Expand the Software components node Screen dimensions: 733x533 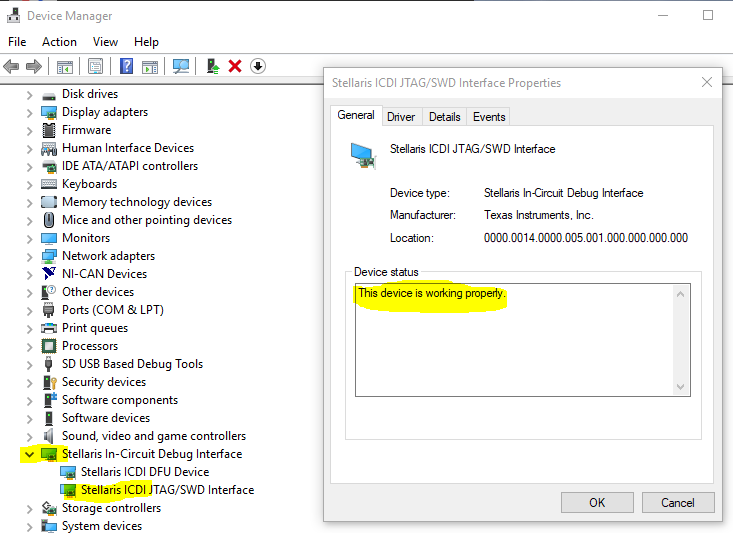click(29, 401)
